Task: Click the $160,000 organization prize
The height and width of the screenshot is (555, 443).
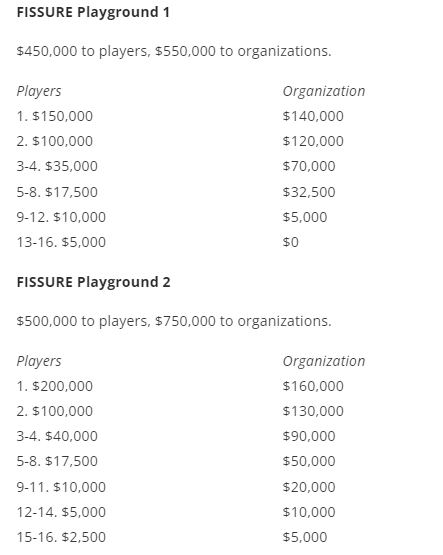Action: point(313,386)
